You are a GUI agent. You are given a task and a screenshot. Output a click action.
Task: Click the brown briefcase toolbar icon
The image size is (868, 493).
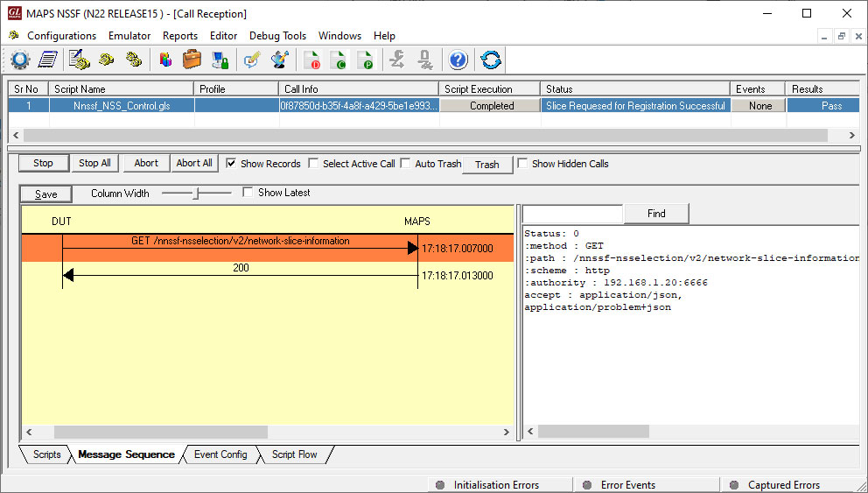click(x=192, y=60)
